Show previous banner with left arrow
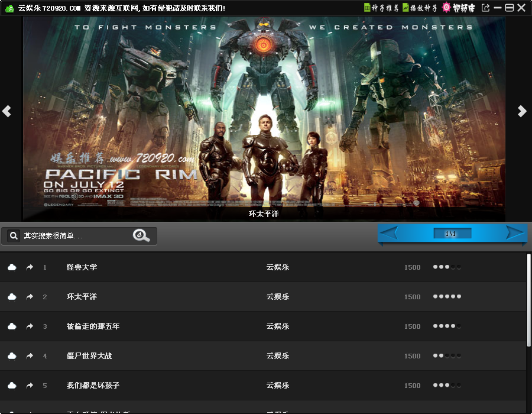This screenshot has height=414, width=532. click(x=7, y=111)
